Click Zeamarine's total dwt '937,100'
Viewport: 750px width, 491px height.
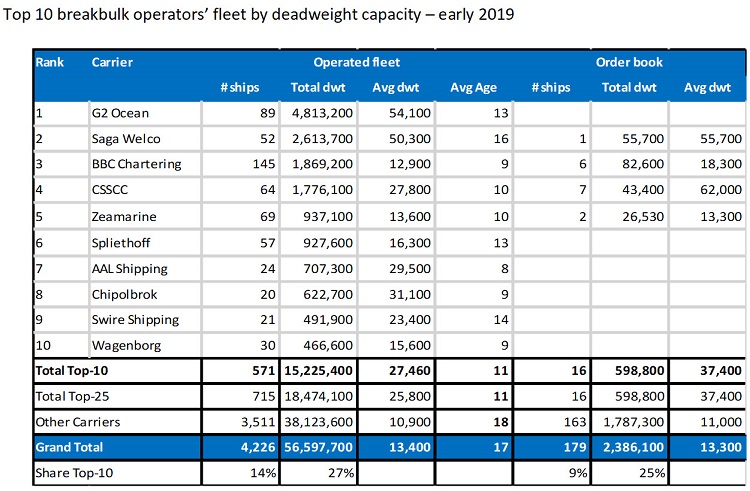[x=328, y=217]
